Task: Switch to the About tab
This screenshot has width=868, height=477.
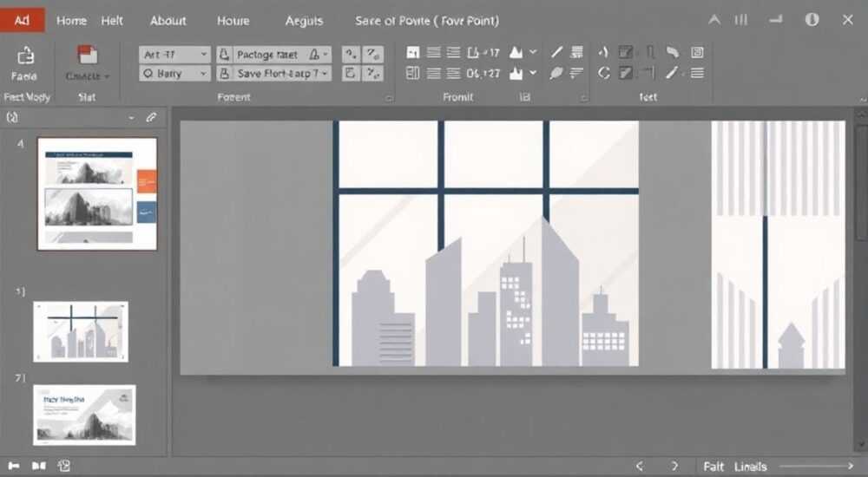Action: coord(168,21)
